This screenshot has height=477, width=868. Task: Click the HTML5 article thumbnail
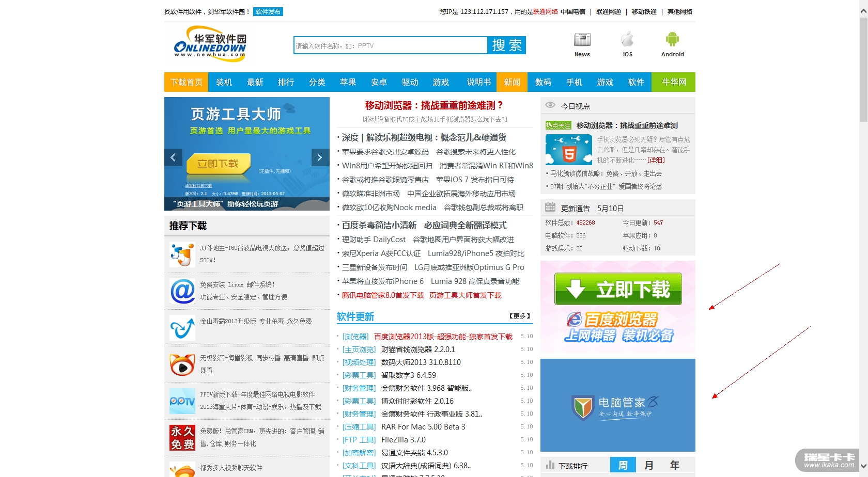(569, 150)
